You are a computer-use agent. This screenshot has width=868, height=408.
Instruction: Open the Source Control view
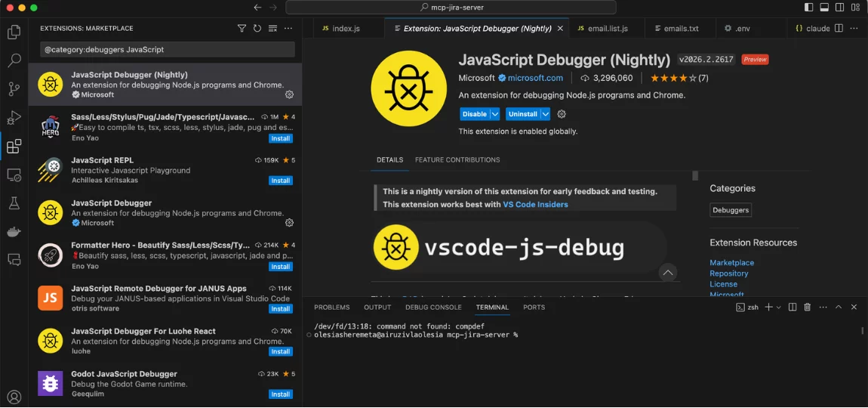(14, 88)
